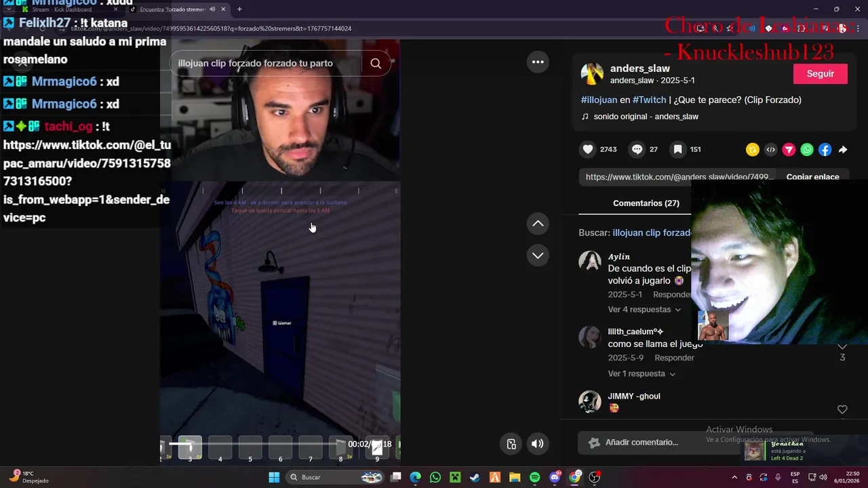This screenshot has width=868, height=488.
Task: Open File Explorer from taskbar
Action: 515,477
